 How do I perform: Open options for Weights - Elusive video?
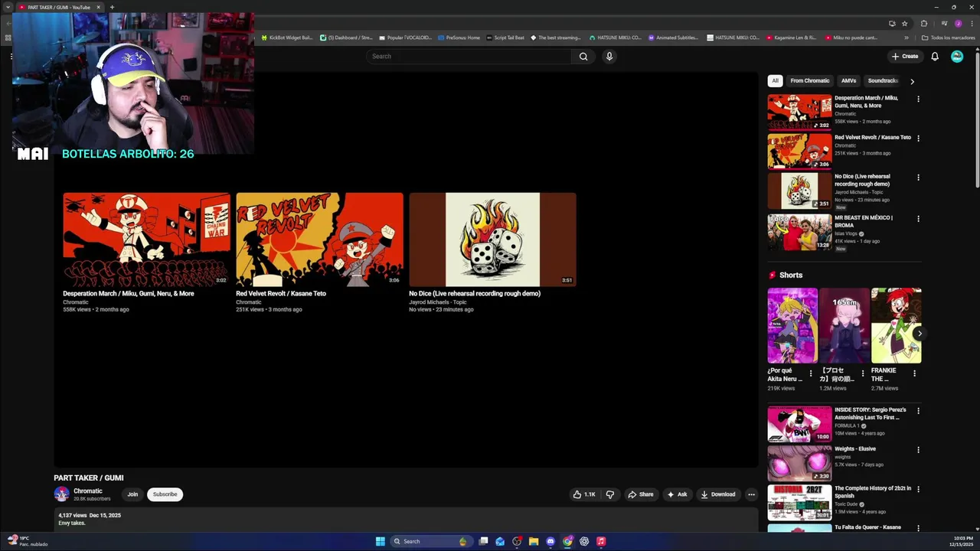tap(918, 450)
